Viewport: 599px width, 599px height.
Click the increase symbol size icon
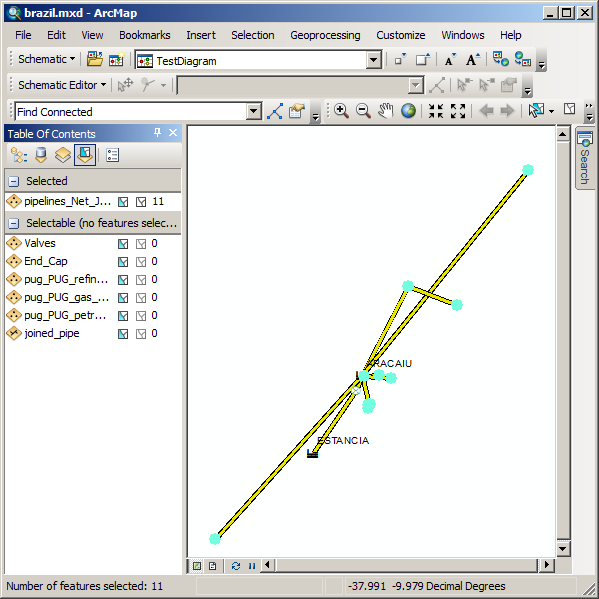pyautogui.click(x=423, y=60)
